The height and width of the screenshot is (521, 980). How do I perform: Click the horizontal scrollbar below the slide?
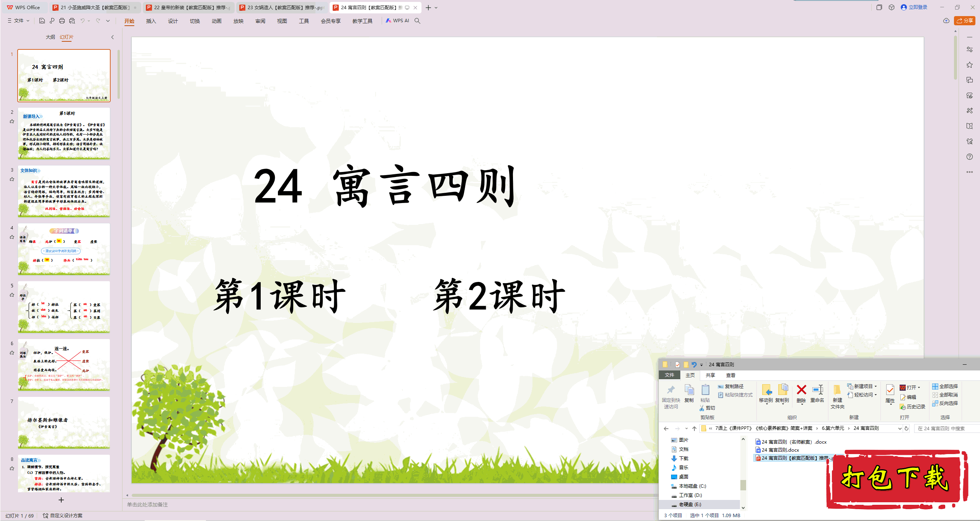[394, 495]
